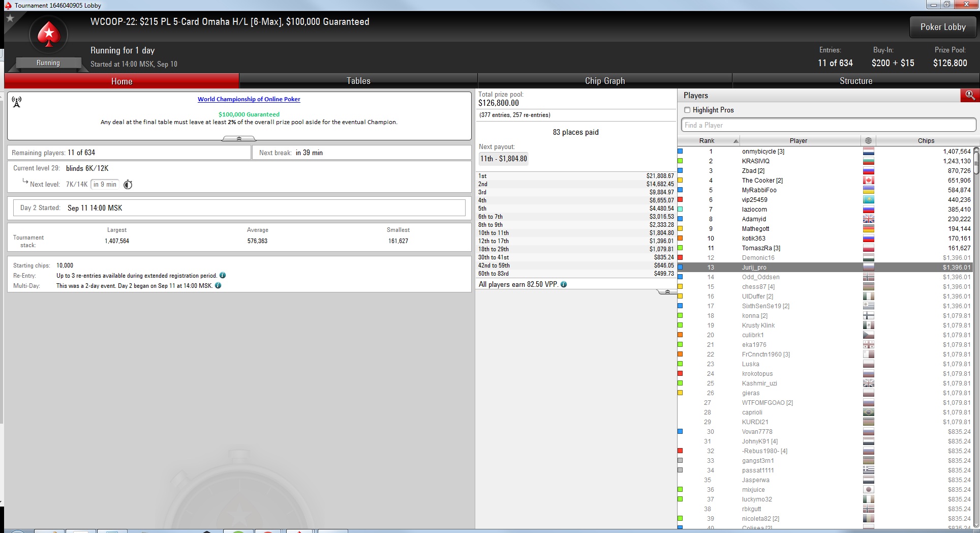The image size is (980, 533).
Task: Click the 60th to 83rd payout row
Action: click(x=576, y=274)
